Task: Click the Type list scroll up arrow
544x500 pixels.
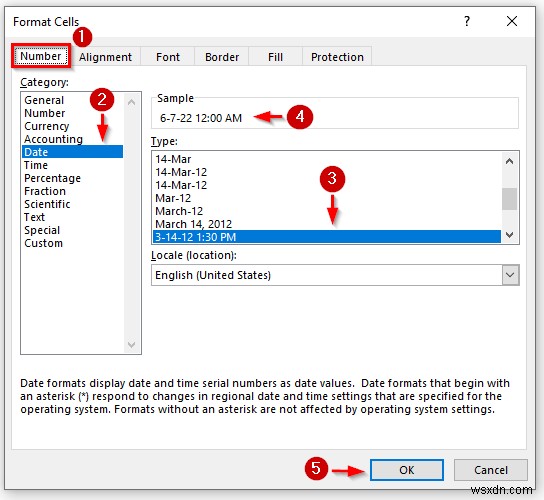Action: click(509, 161)
